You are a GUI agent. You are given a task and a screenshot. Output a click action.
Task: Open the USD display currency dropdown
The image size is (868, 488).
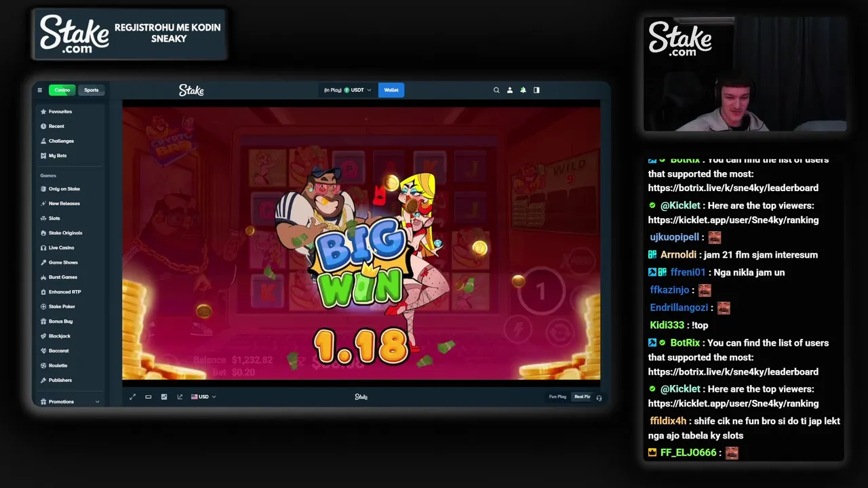coord(203,397)
